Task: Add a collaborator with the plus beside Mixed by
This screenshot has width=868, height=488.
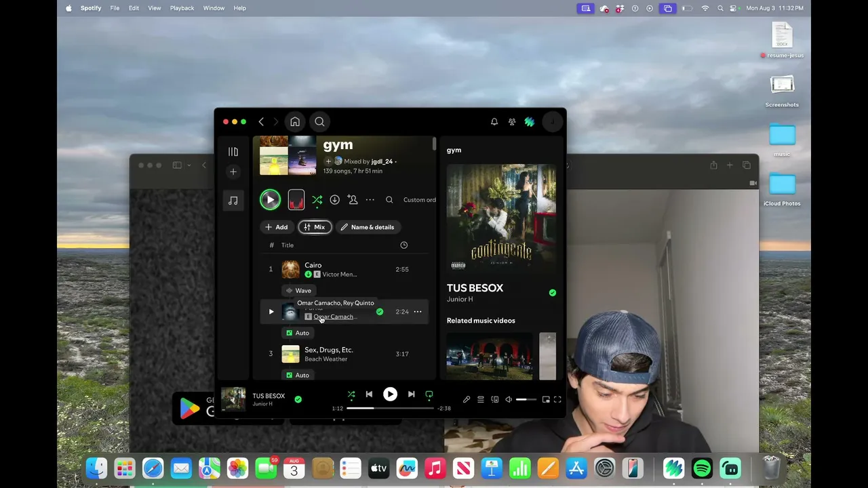Action: (328, 162)
